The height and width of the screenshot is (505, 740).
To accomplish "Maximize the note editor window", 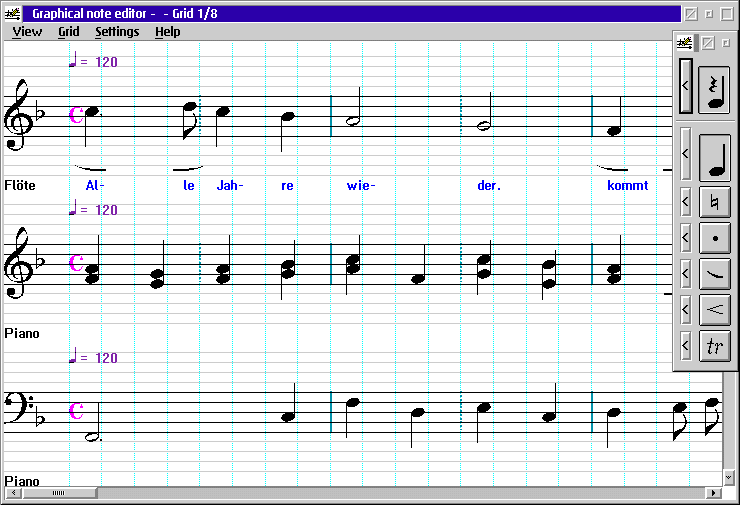I will point(727,14).
